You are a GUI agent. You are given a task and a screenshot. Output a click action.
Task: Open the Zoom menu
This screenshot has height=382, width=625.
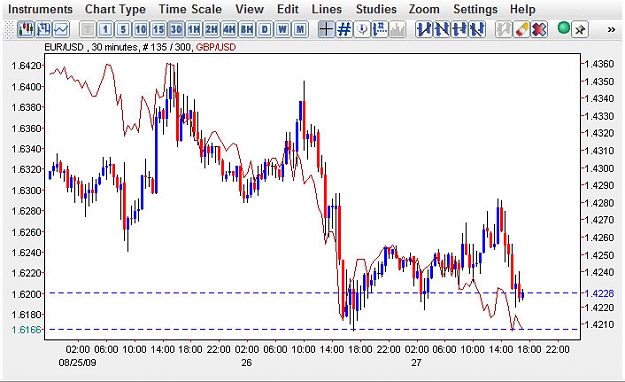424,9
